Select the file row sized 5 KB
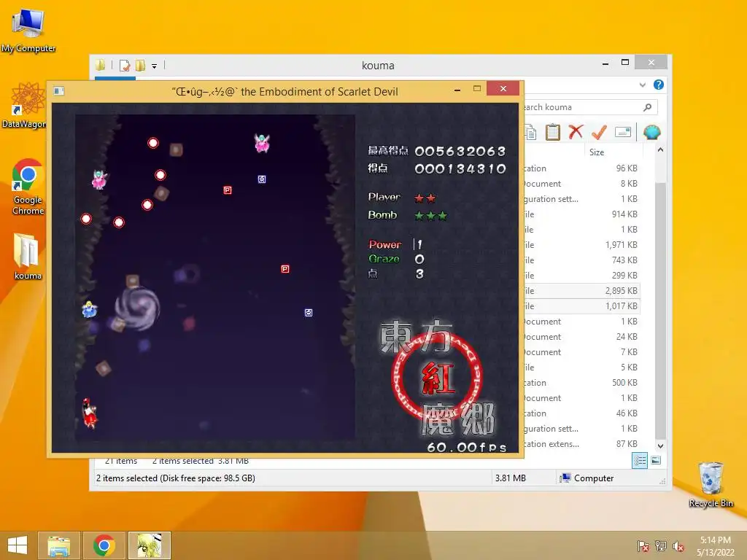Image resolution: width=747 pixels, height=560 pixels. click(581, 367)
